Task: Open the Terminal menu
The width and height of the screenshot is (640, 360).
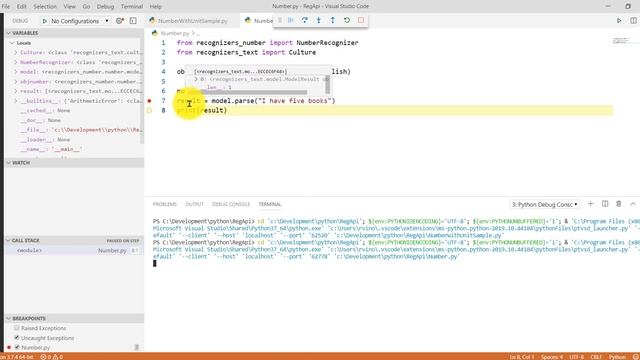Action: coord(132,7)
